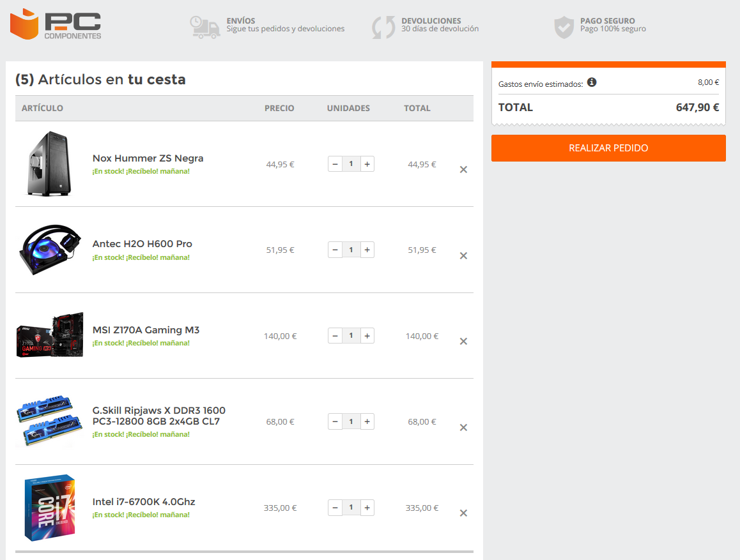This screenshot has height=560, width=740.
Task: Remove Intel i7-6700K from cart
Action: coord(463,513)
